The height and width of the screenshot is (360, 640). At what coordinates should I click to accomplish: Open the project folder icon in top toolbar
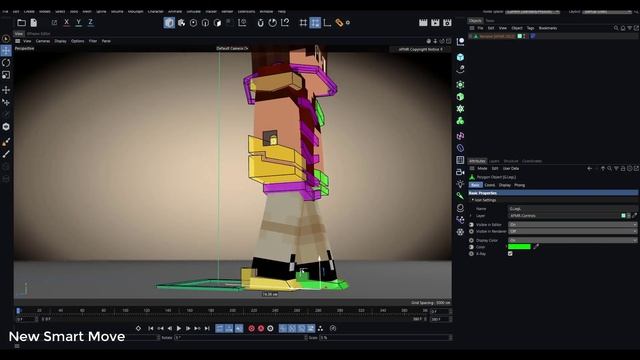tap(22, 23)
